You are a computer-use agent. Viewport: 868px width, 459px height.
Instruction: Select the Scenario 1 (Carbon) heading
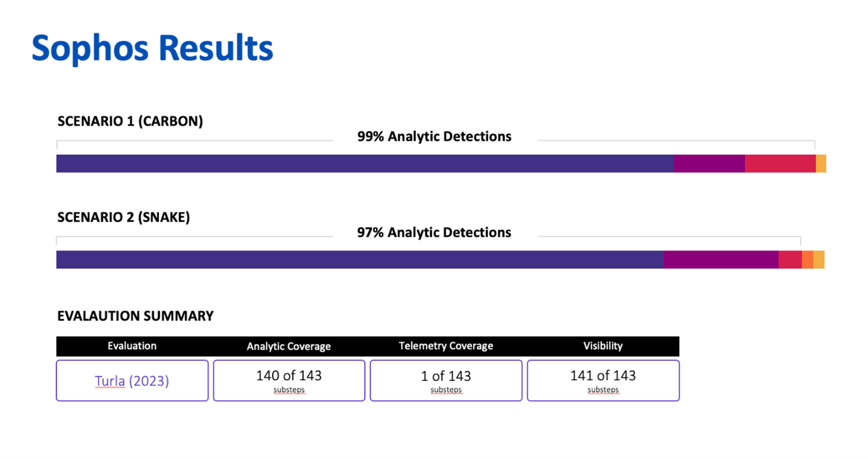point(130,121)
